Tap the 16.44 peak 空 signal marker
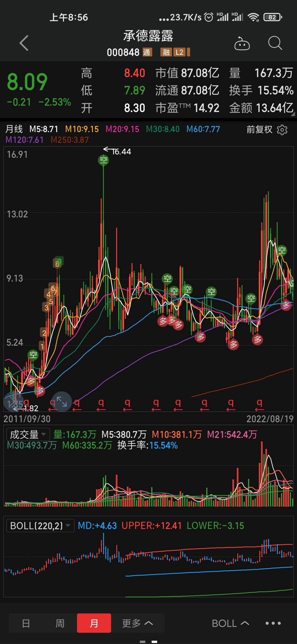This screenshot has width=297, height=644. [x=103, y=160]
